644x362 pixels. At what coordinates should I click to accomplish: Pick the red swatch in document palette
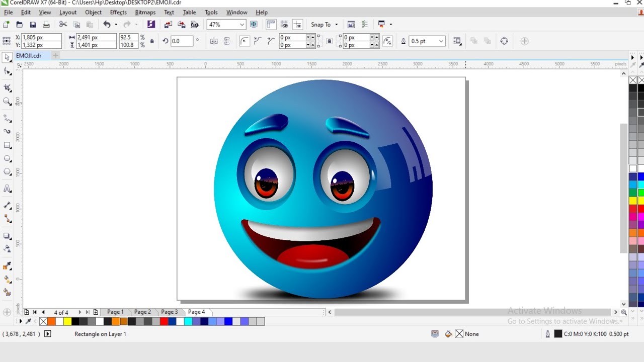164,321
